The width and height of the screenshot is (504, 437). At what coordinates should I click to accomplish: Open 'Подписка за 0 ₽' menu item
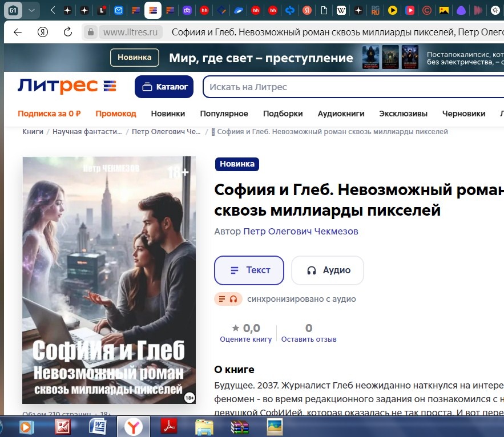(x=49, y=114)
